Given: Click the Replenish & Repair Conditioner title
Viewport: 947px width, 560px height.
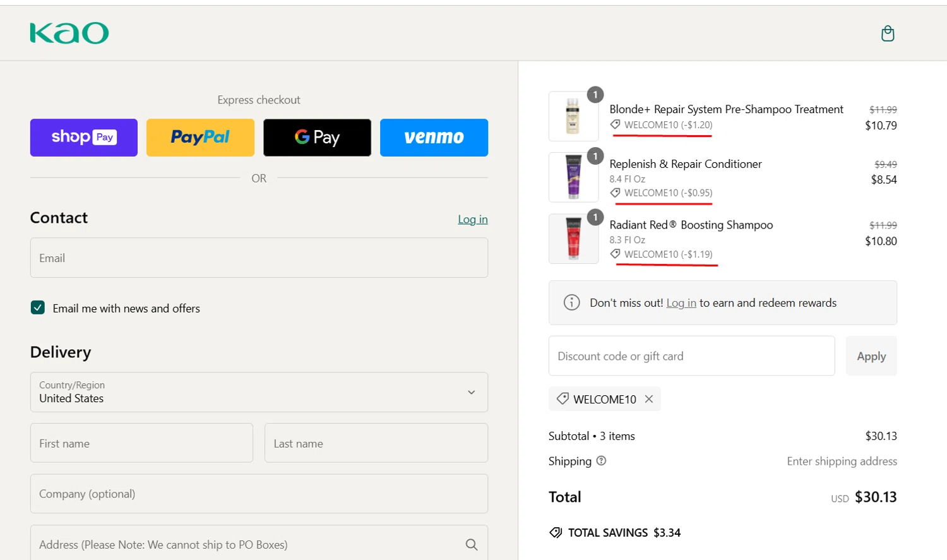Looking at the screenshot, I should click(686, 164).
